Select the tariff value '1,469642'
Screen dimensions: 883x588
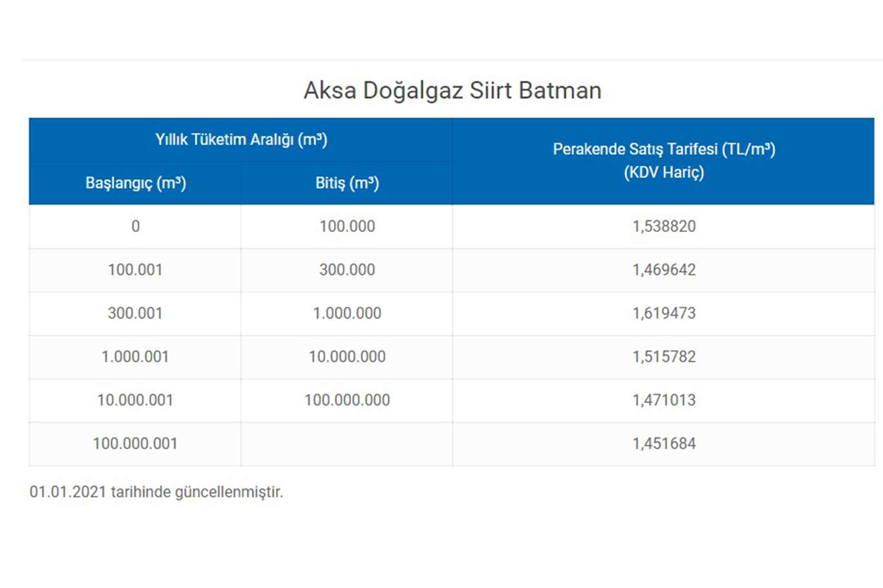point(664,270)
